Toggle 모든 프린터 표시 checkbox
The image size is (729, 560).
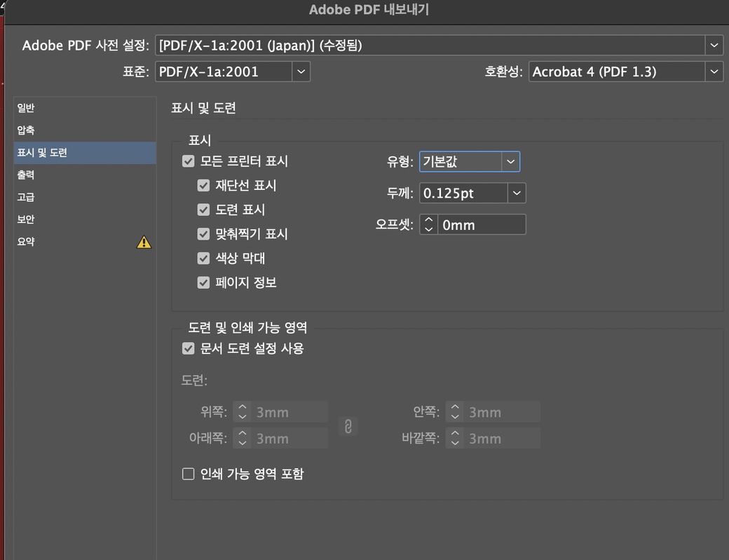[x=189, y=161]
